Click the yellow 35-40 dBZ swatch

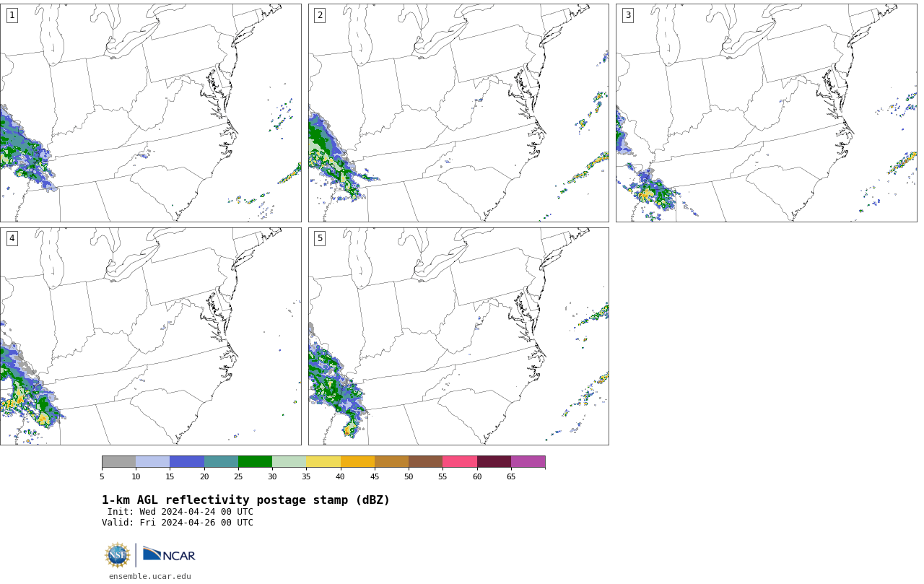pos(323,462)
